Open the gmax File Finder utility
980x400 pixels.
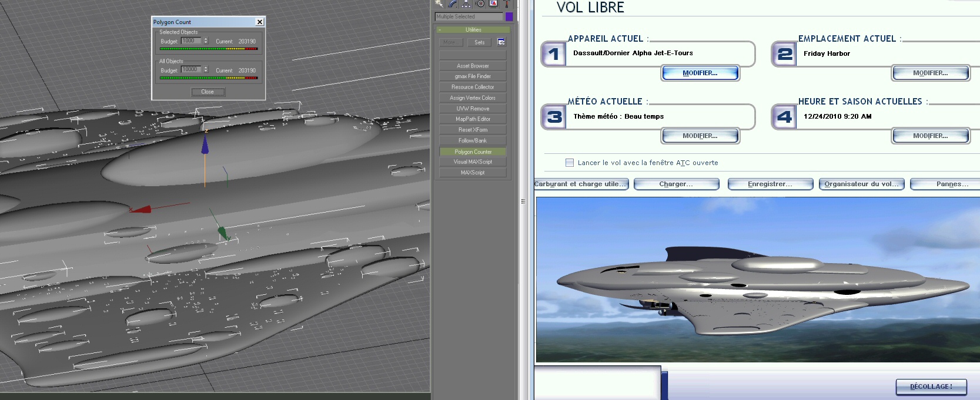pyautogui.click(x=473, y=76)
